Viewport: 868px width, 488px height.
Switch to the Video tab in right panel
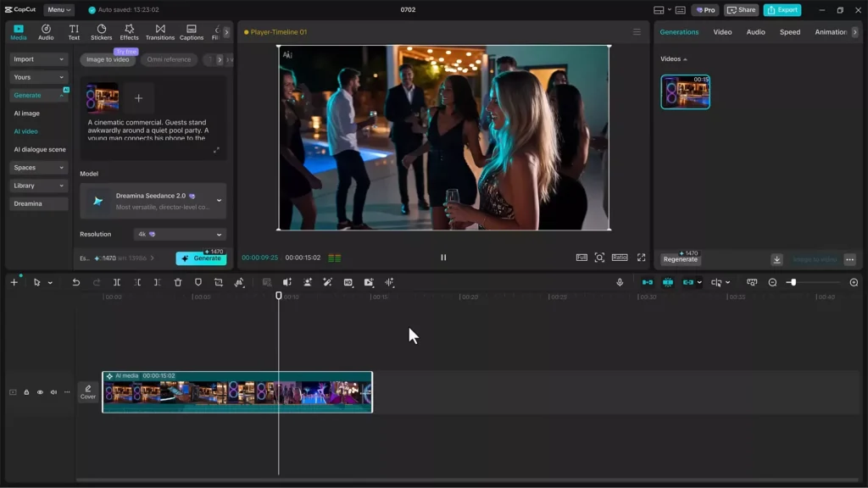click(722, 32)
